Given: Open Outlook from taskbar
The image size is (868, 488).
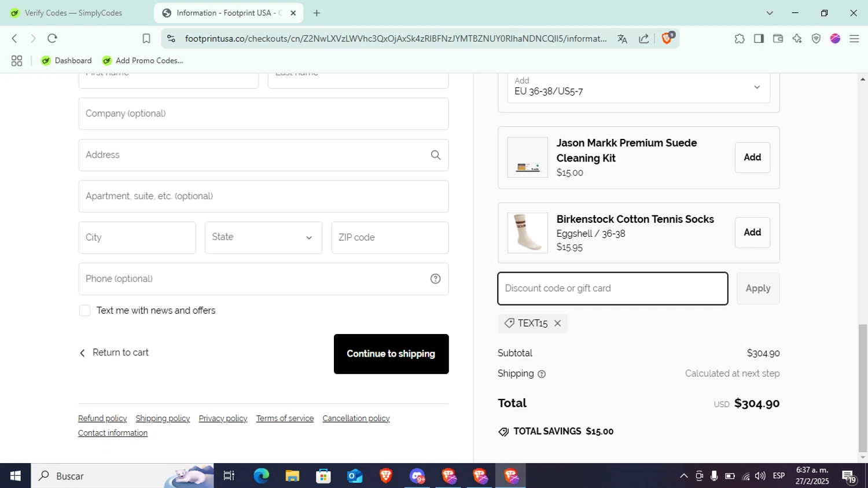Looking at the screenshot, I should click(x=355, y=476).
